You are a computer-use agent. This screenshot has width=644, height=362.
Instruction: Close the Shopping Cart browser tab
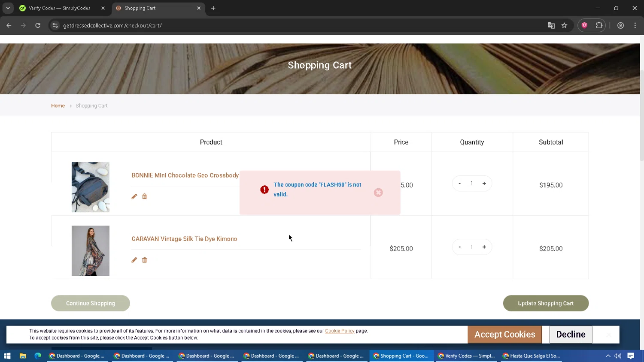pos(199,8)
